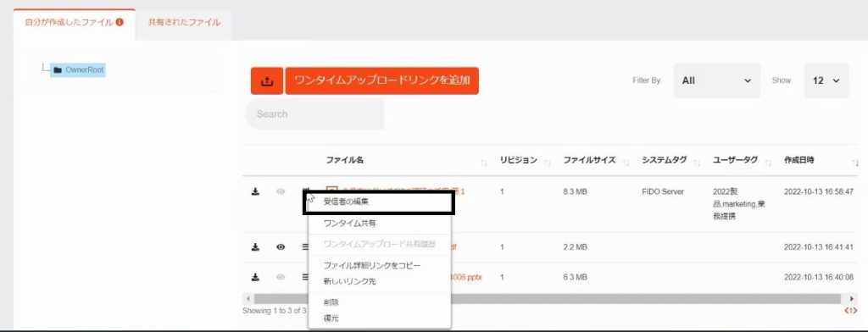Click ワンタイムアップロードリンクを追加 button
The height and width of the screenshot is (332, 868).
coord(382,80)
